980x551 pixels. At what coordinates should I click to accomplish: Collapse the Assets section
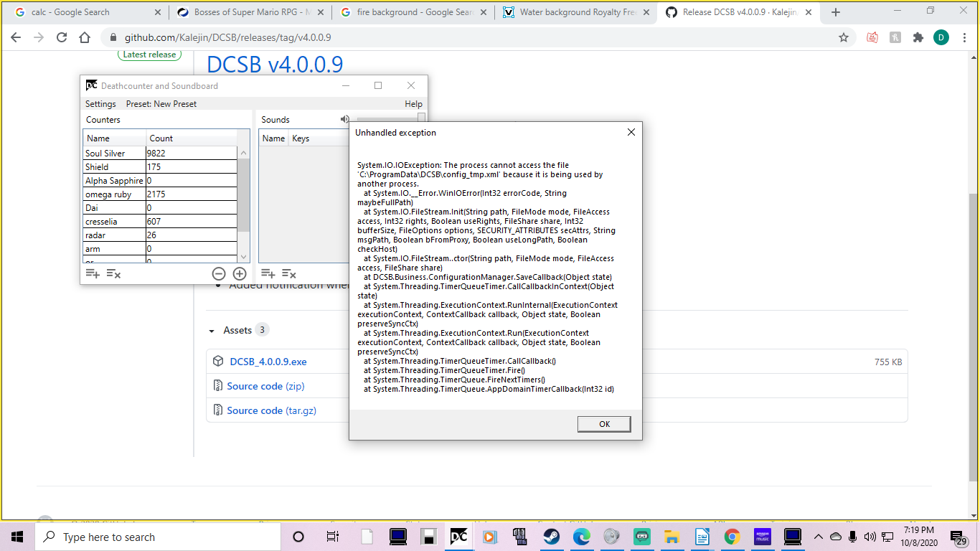click(x=212, y=330)
